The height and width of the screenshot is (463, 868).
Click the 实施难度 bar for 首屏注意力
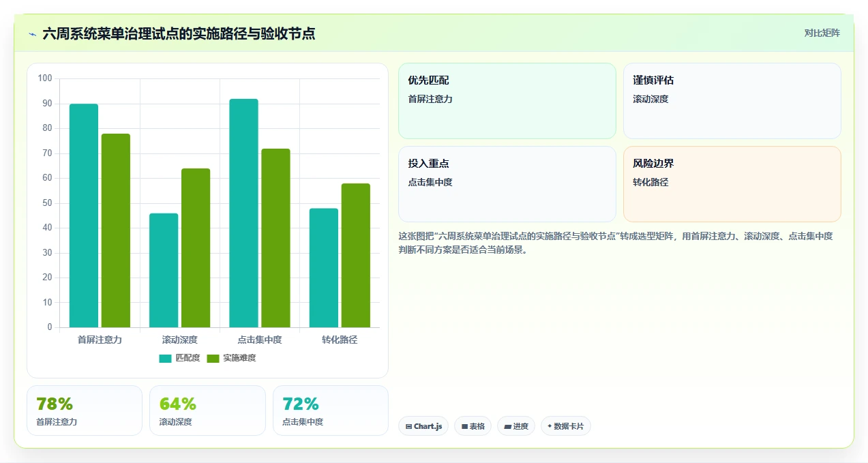point(116,230)
